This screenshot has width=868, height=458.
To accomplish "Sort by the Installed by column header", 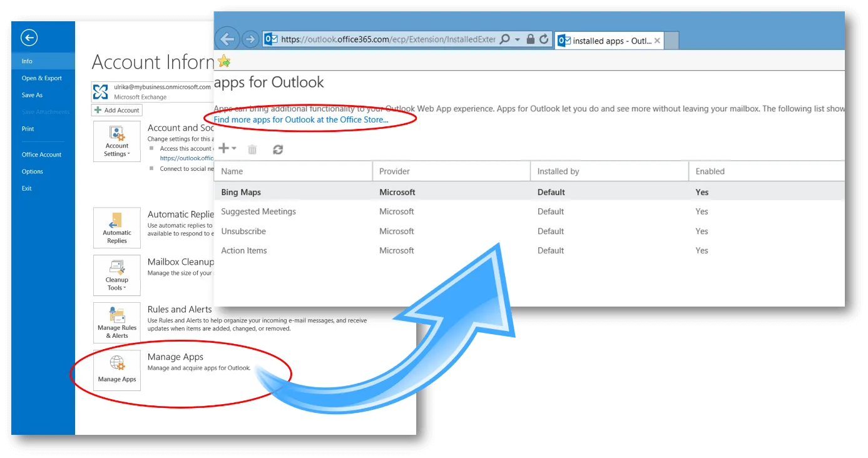I will [609, 171].
